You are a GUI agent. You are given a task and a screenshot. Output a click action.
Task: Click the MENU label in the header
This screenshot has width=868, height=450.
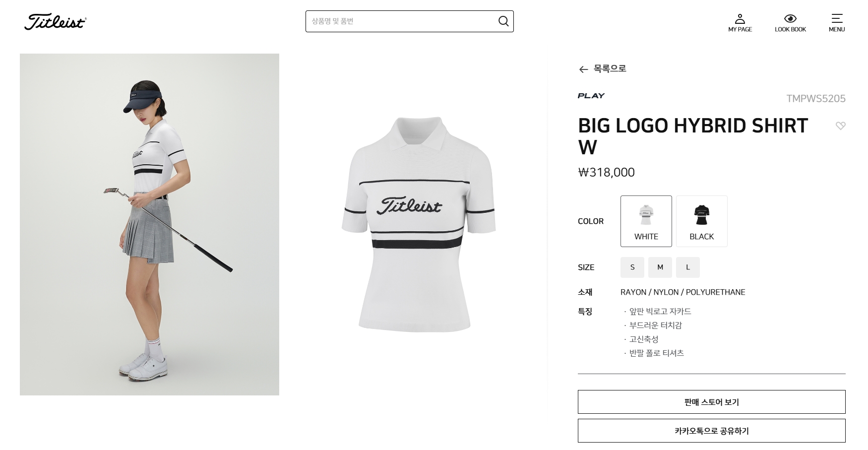pyautogui.click(x=836, y=29)
